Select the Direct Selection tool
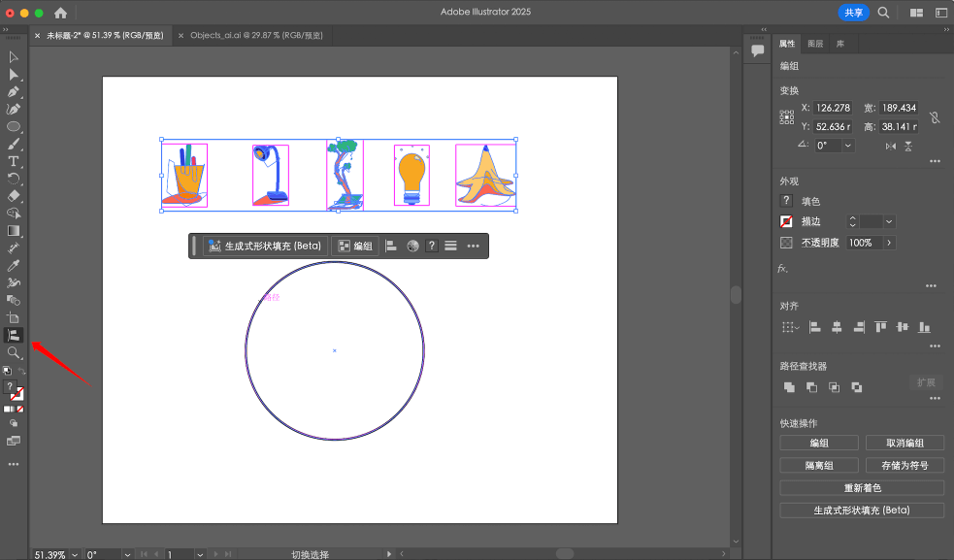Image resolution: width=954 pixels, height=560 pixels. pos(14,75)
